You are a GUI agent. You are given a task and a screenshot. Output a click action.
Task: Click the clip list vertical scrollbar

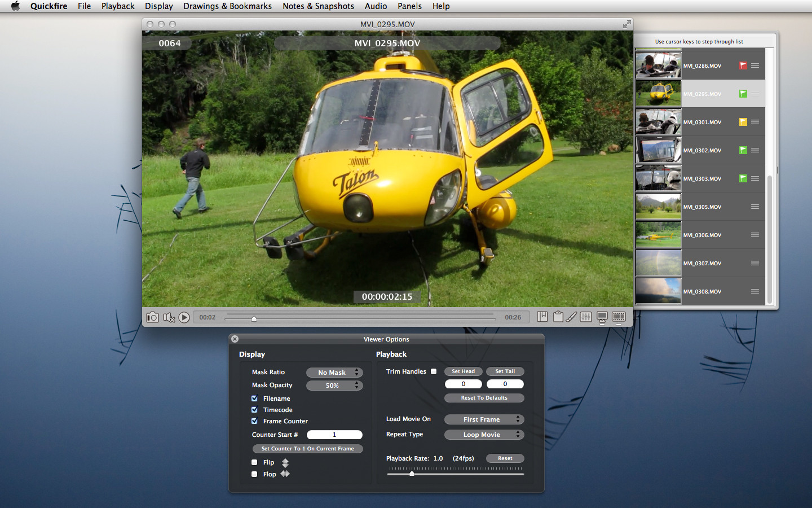(x=769, y=239)
